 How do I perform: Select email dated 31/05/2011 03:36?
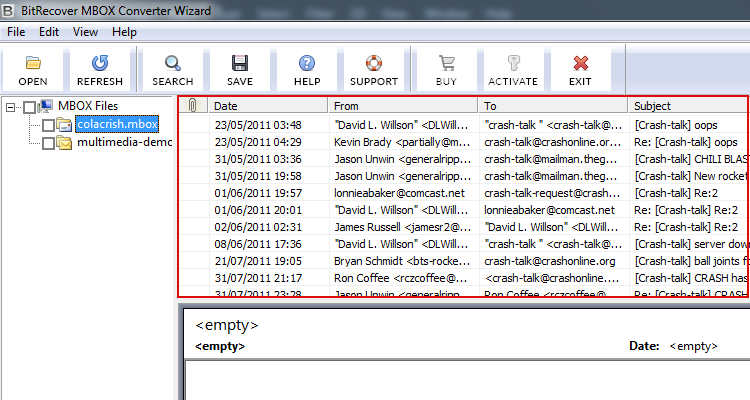tap(463, 159)
